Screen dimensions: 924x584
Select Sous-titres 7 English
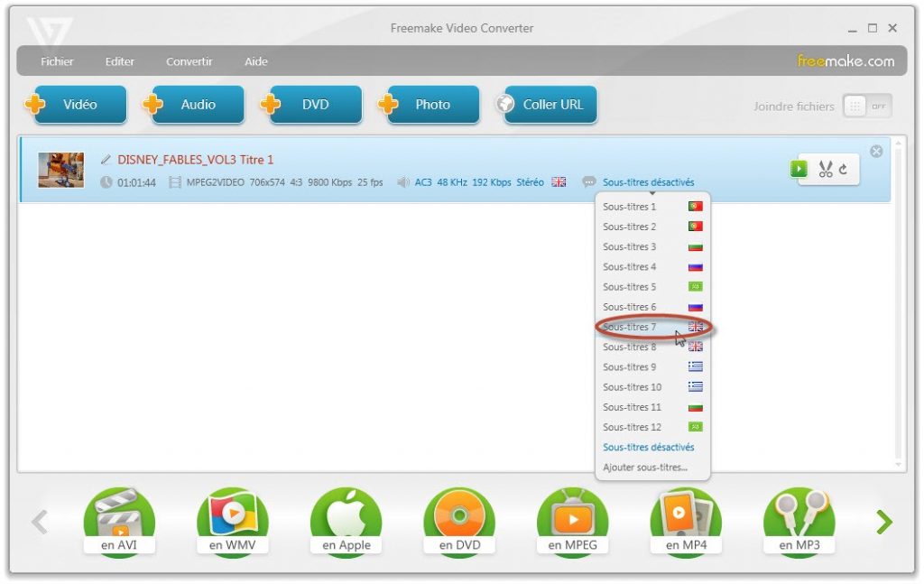pyautogui.click(x=652, y=327)
